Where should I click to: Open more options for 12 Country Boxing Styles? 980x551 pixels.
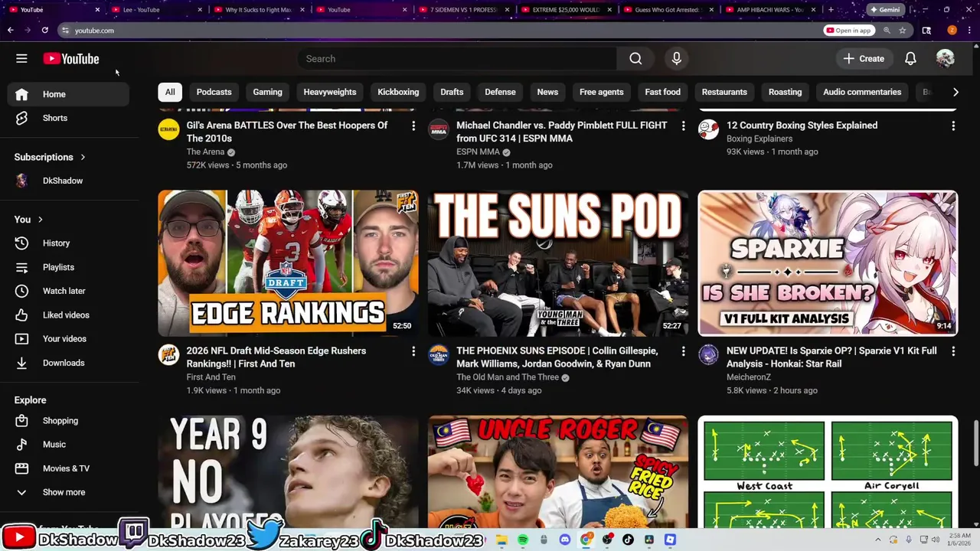pos(953,126)
